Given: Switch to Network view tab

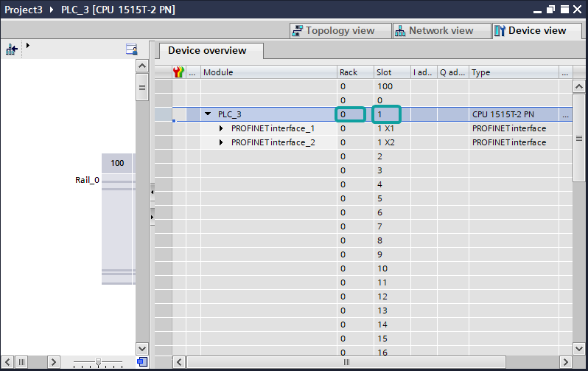Looking at the screenshot, I should (433, 31).
